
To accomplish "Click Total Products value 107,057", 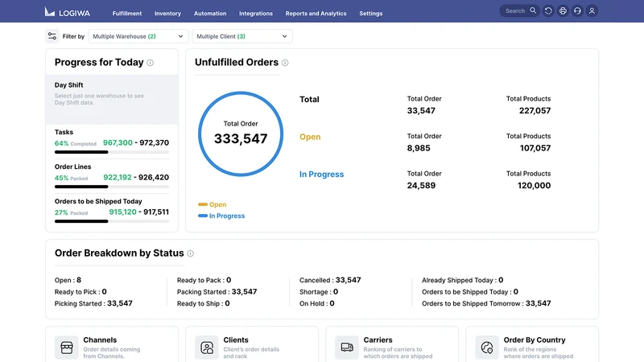I will (x=535, y=148).
